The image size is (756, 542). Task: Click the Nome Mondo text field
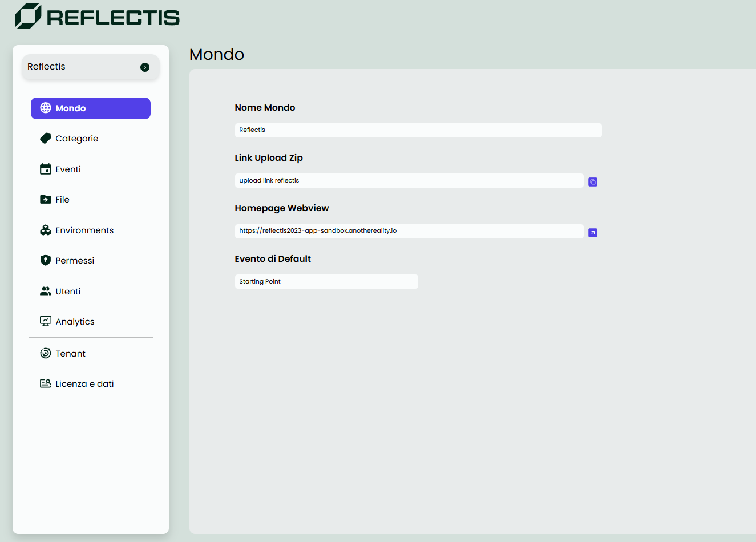(418, 130)
